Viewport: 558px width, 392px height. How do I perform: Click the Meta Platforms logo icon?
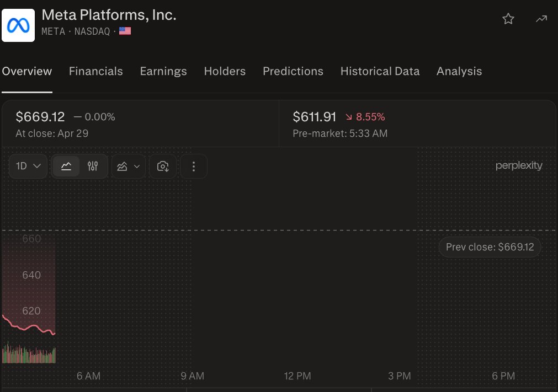click(18, 25)
